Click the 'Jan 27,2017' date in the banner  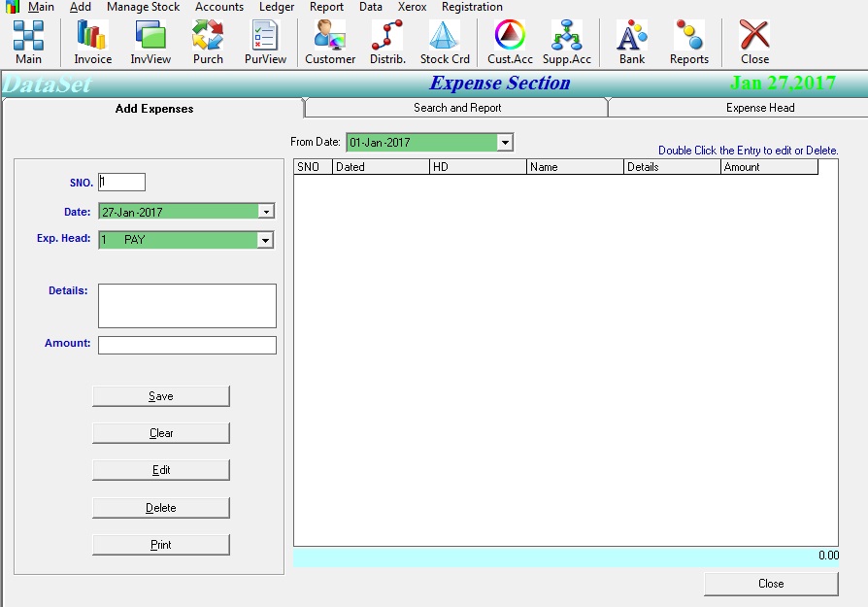[x=783, y=84]
